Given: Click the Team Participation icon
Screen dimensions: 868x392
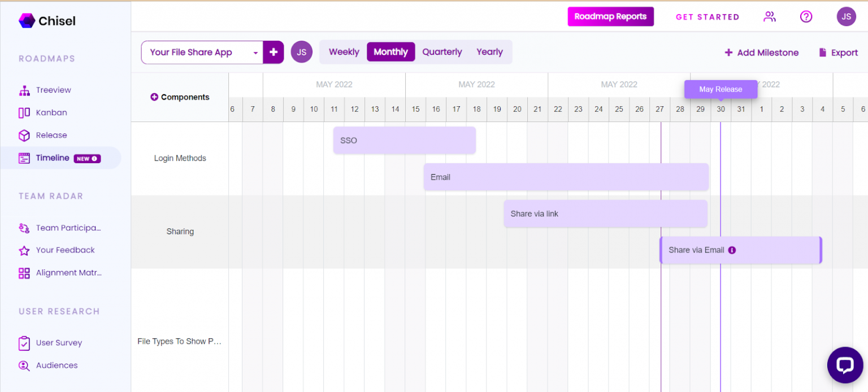Looking at the screenshot, I should click(24, 228).
